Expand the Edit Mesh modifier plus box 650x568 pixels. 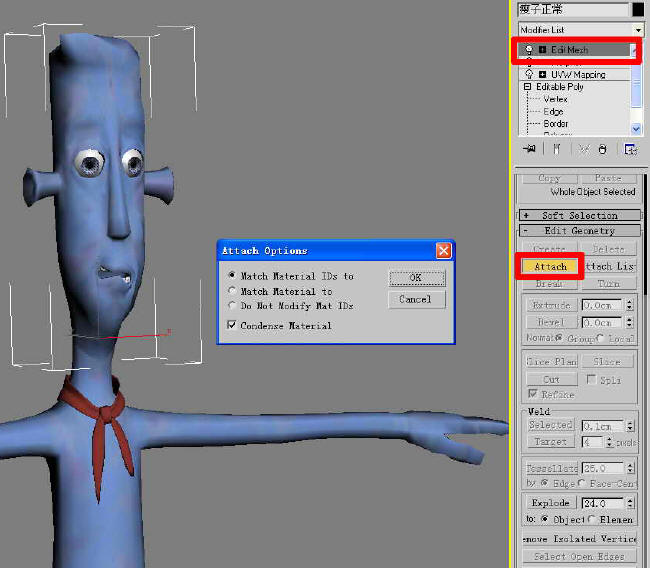point(542,50)
